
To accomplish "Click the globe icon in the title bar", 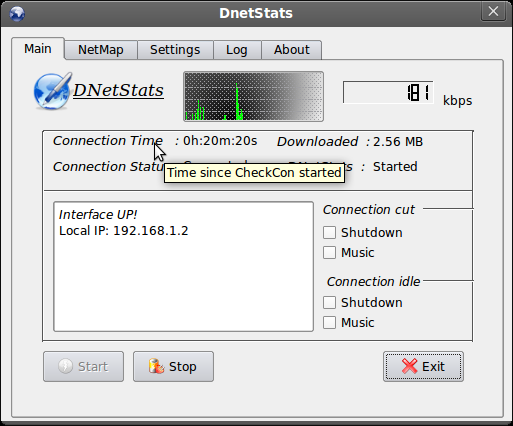I will (17, 14).
